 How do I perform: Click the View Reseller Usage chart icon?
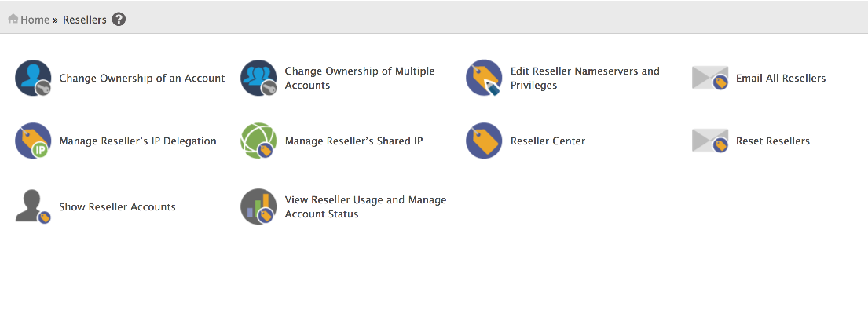(258, 207)
